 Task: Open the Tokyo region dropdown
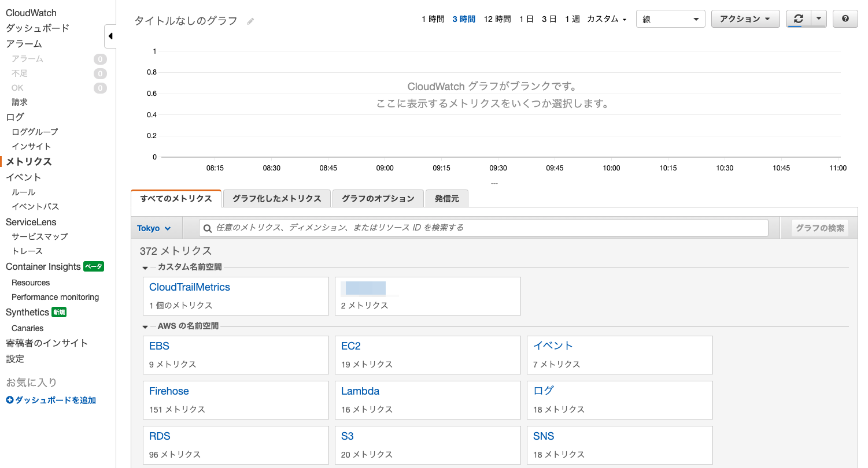155,228
